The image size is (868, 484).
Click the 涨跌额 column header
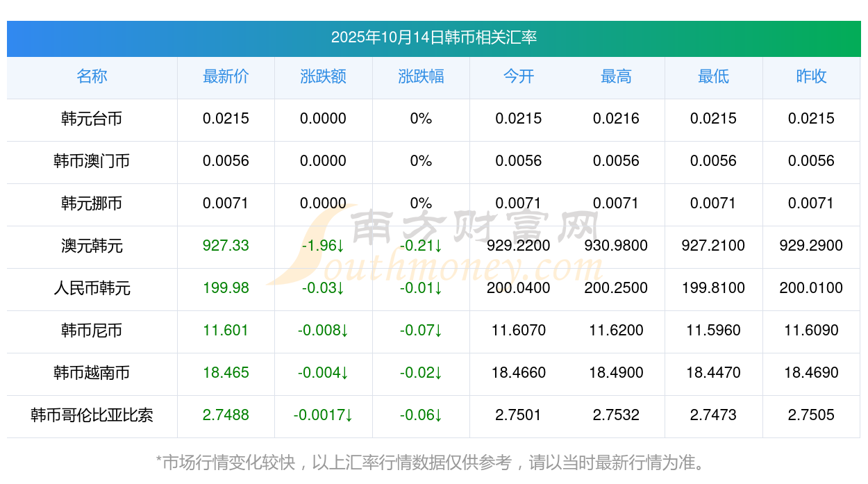323,76
